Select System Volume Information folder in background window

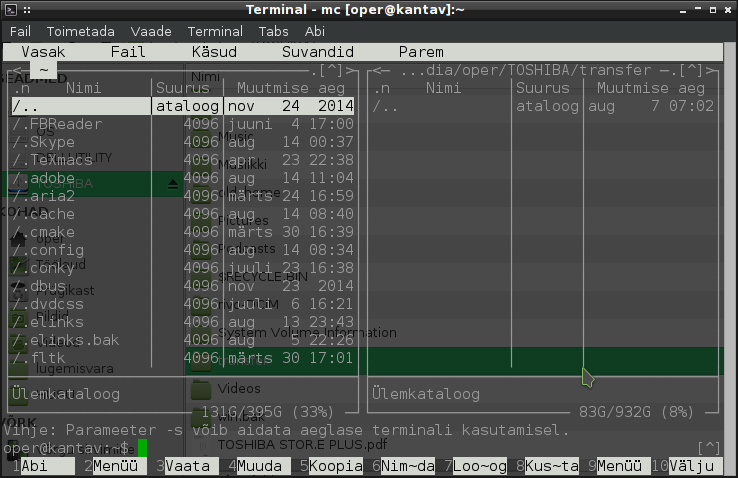pos(307,333)
